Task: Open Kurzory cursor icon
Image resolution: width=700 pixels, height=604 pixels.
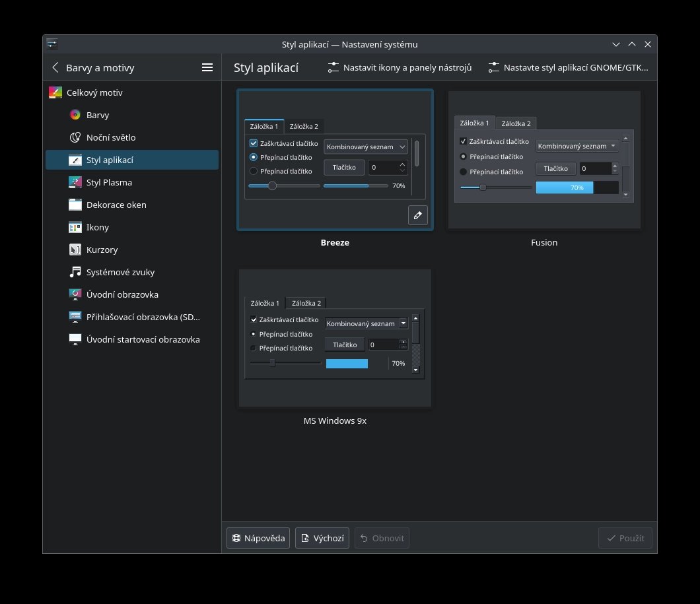Action: pyautogui.click(x=75, y=250)
